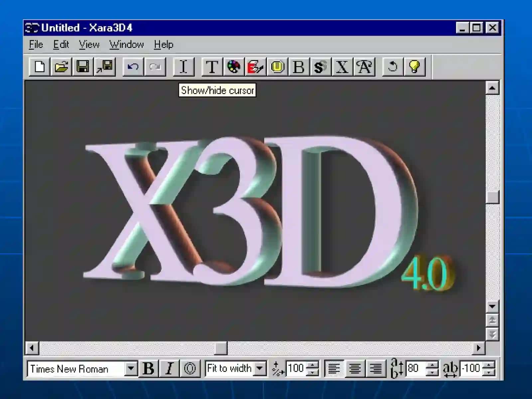Viewport: 532px width, 399px height.
Task: Open the Window menu
Action: click(x=127, y=45)
